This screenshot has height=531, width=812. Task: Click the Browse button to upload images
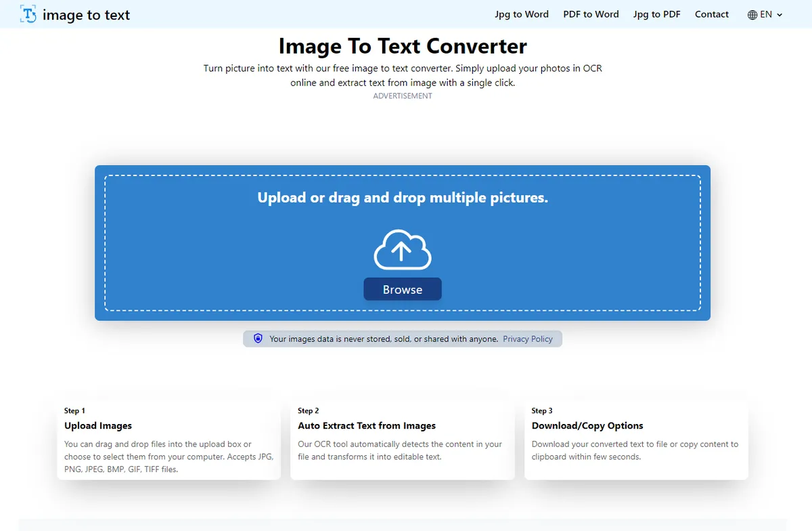pos(402,289)
